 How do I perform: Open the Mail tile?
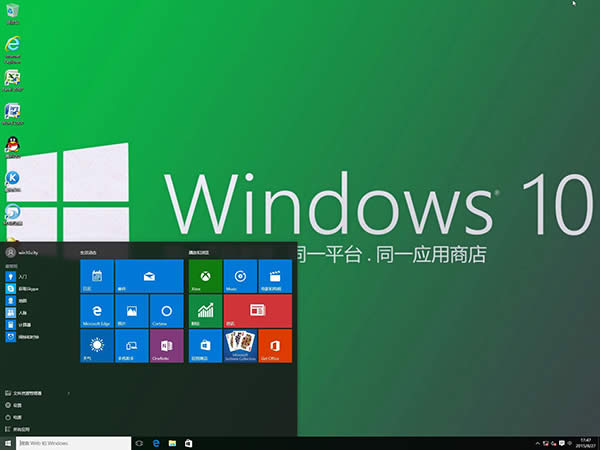tap(149, 276)
